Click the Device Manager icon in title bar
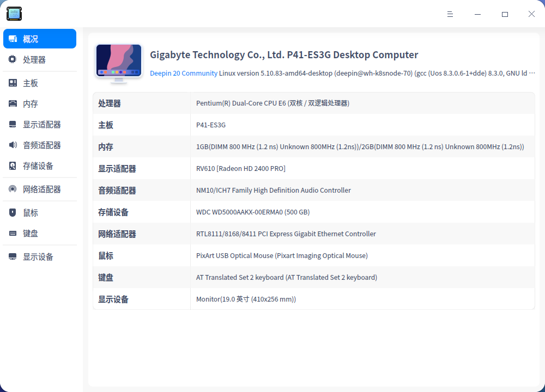 click(14, 14)
